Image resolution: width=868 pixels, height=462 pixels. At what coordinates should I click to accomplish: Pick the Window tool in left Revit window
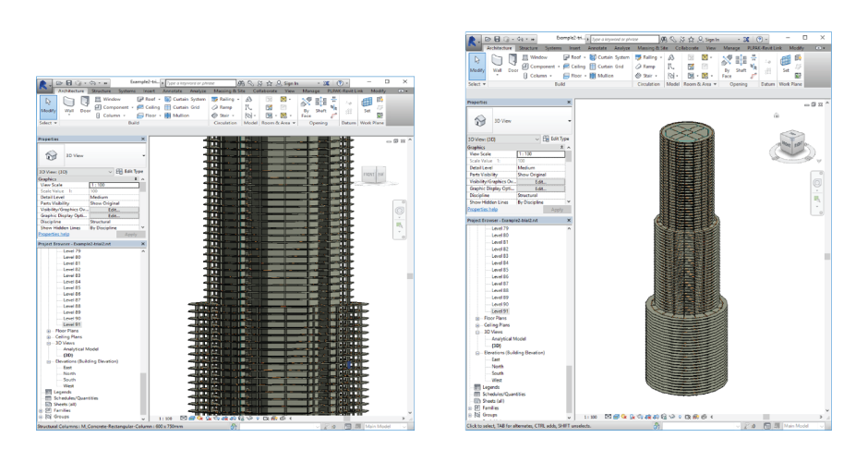(108, 99)
